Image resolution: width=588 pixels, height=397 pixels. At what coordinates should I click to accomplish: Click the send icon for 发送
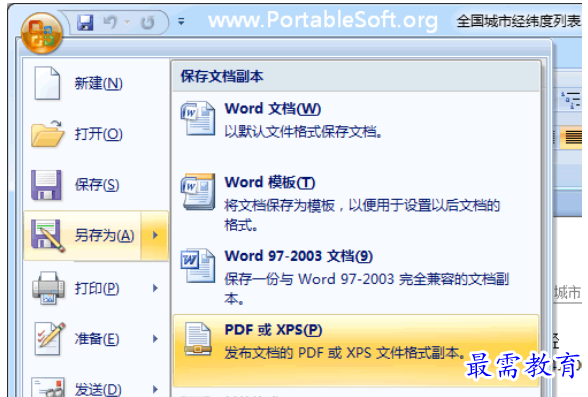coord(48,388)
